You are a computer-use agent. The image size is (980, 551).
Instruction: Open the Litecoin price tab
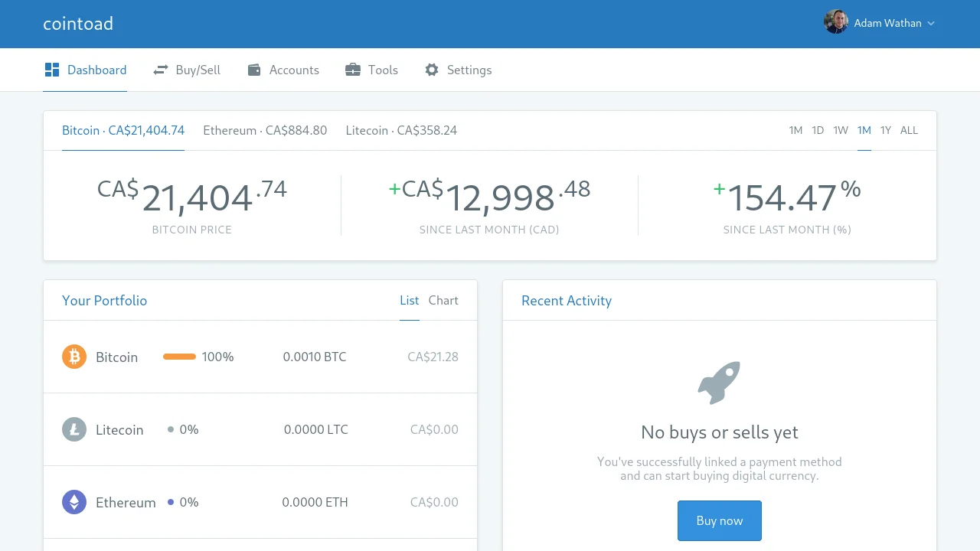(x=401, y=130)
